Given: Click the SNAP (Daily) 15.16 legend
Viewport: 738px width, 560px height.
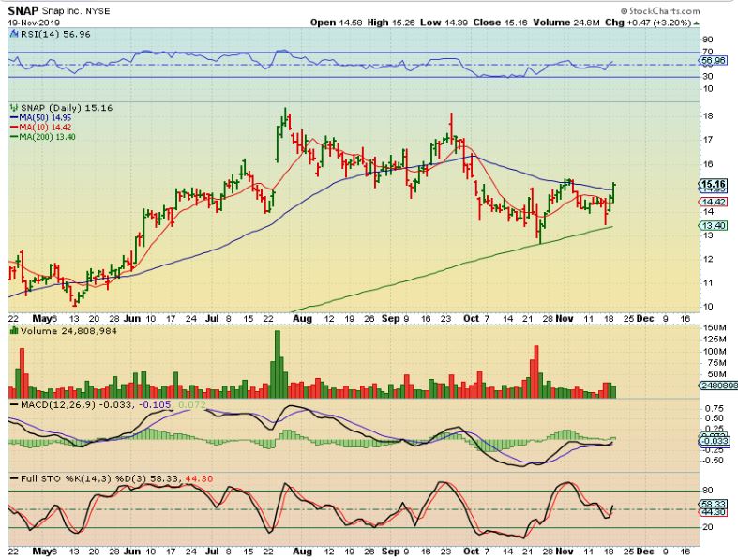Looking at the screenshot, I should 66,108.
